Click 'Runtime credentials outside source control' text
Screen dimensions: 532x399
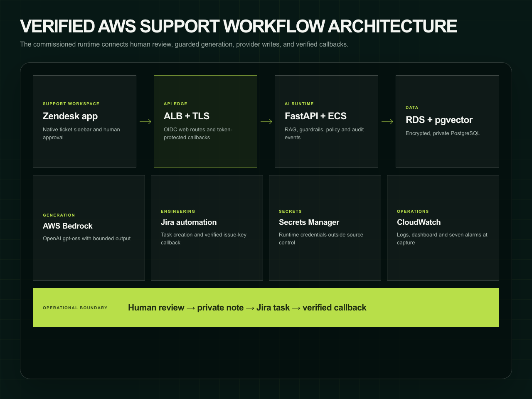point(321,239)
